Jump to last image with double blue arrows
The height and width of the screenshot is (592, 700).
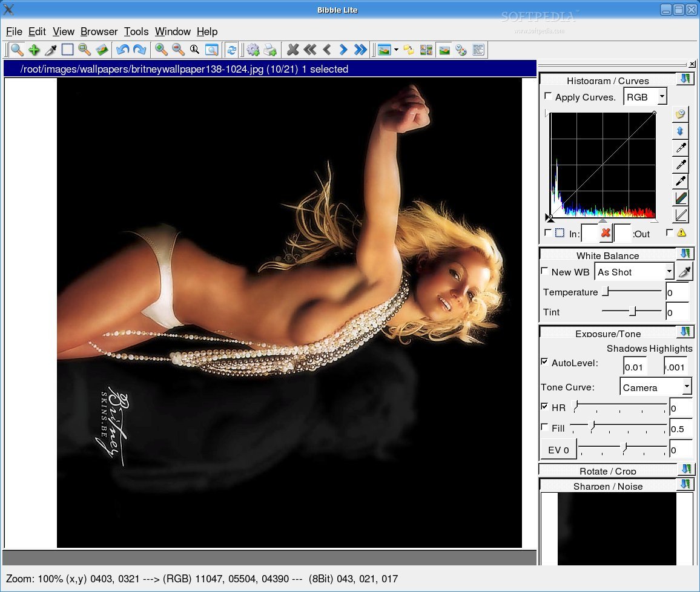(x=360, y=50)
